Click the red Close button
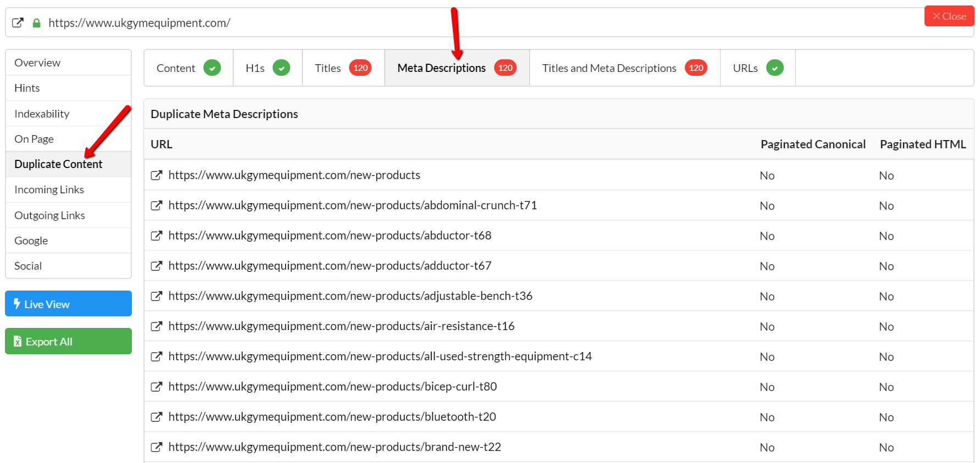980x463 pixels. point(949,16)
